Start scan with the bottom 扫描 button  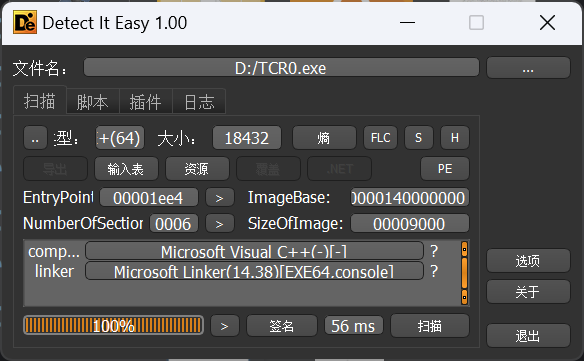[429, 326]
